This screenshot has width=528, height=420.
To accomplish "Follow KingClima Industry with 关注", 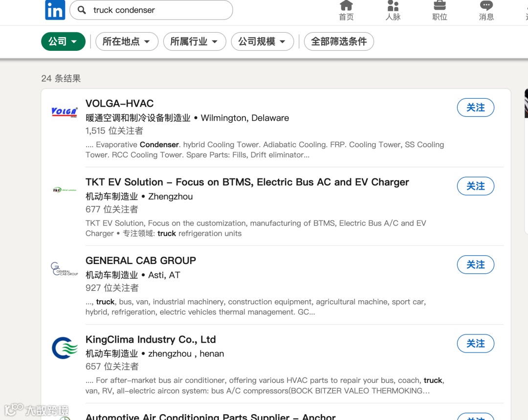I will click(x=476, y=344).
